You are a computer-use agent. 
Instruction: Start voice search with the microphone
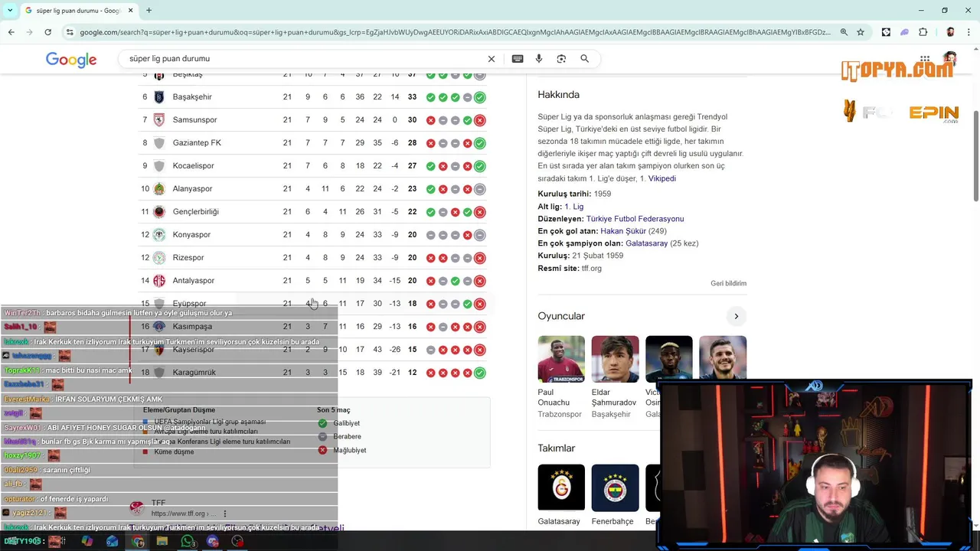pyautogui.click(x=539, y=59)
